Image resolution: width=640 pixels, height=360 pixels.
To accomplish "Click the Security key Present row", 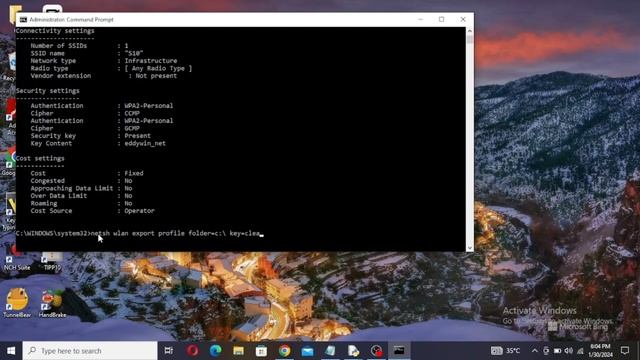I will [x=91, y=136].
